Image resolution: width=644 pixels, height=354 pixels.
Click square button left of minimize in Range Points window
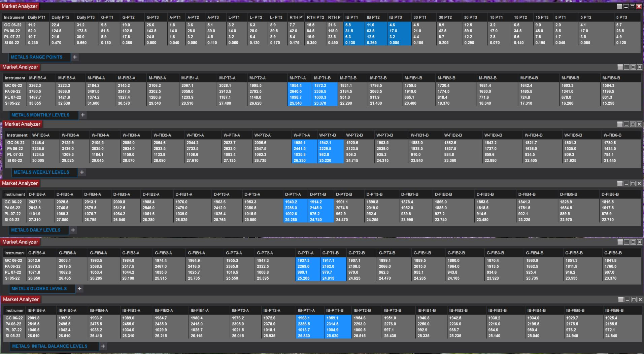click(x=619, y=6)
